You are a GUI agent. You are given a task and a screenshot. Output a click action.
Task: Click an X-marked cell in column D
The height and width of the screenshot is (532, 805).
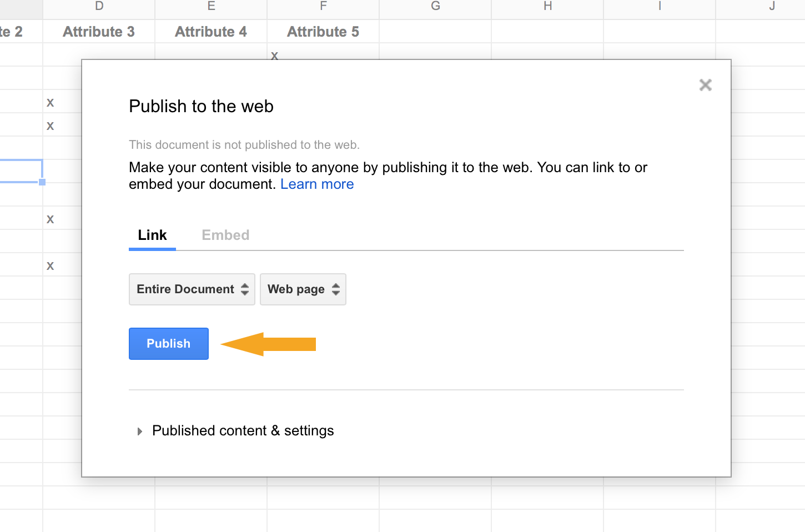point(50,102)
